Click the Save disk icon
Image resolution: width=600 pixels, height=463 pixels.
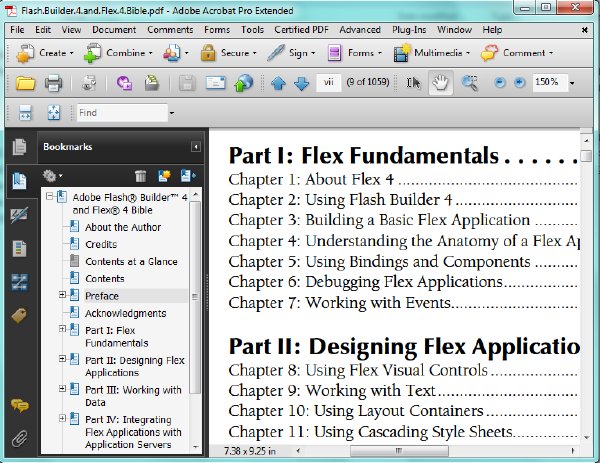(187, 83)
